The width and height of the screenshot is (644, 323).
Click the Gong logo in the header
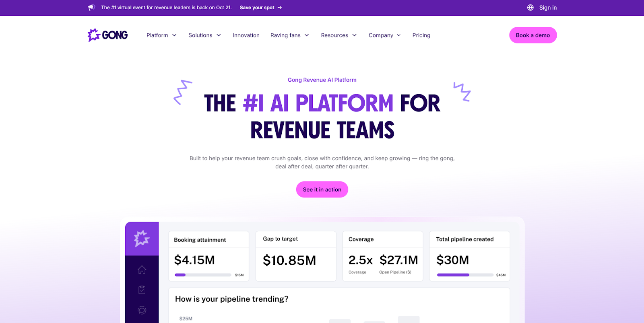pos(107,35)
